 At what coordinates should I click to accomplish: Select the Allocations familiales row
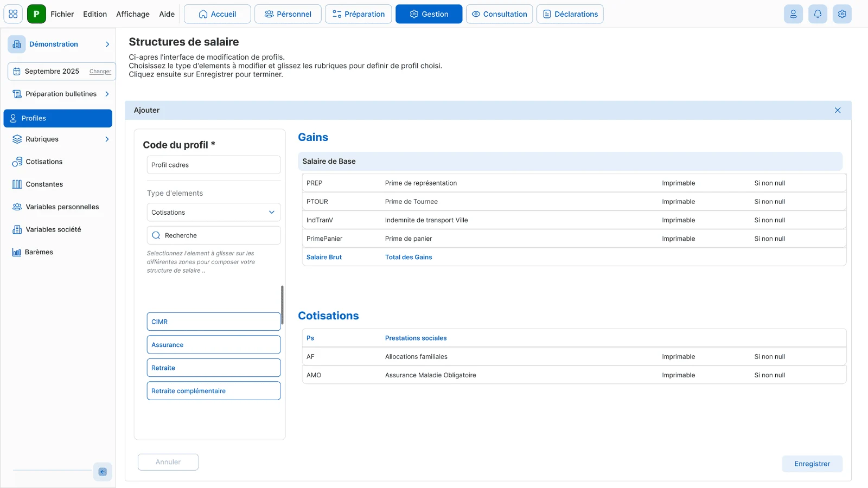(574, 357)
